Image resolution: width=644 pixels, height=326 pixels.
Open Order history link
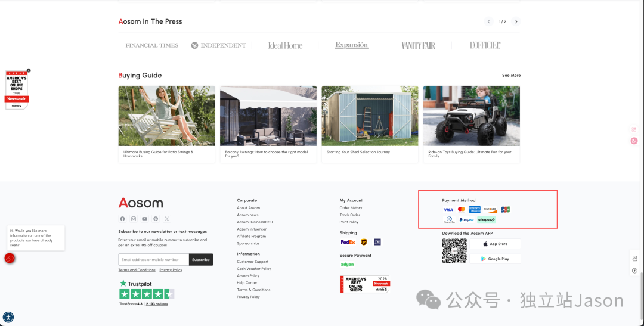pyautogui.click(x=351, y=208)
